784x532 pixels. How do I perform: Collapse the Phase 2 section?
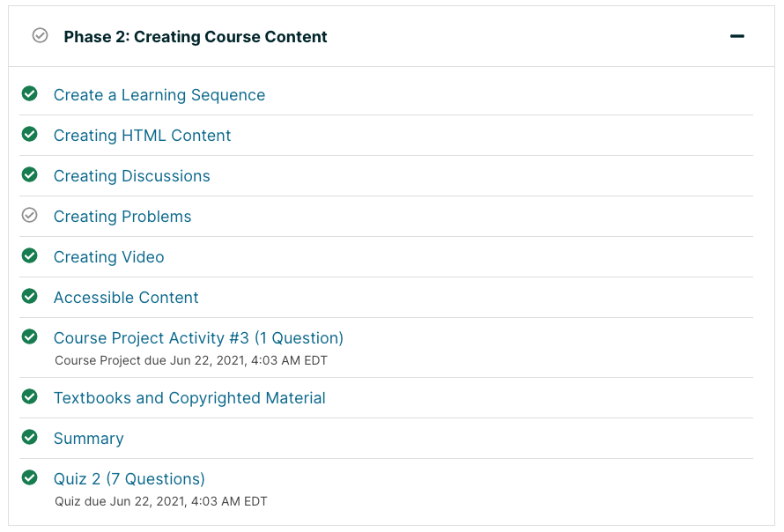coord(737,37)
